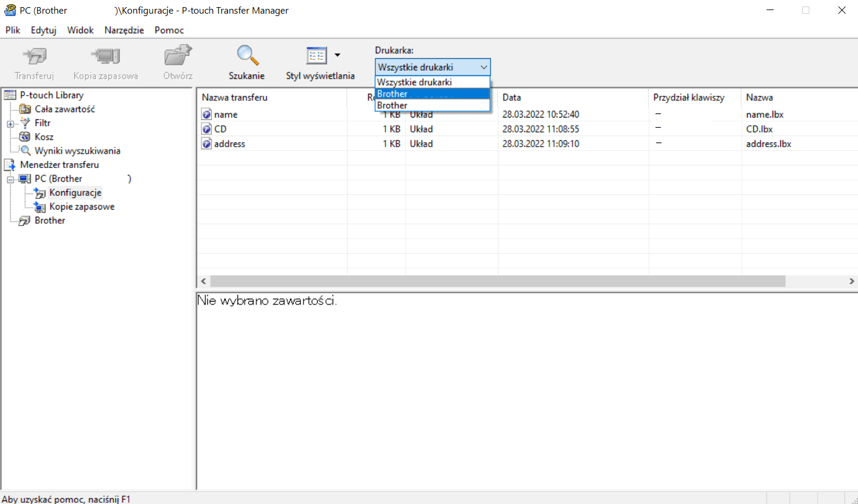Click the Kopia zapasowa toolbar icon
This screenshot has height=504, width=858.
pyautogui.click(x=105, y=56)
